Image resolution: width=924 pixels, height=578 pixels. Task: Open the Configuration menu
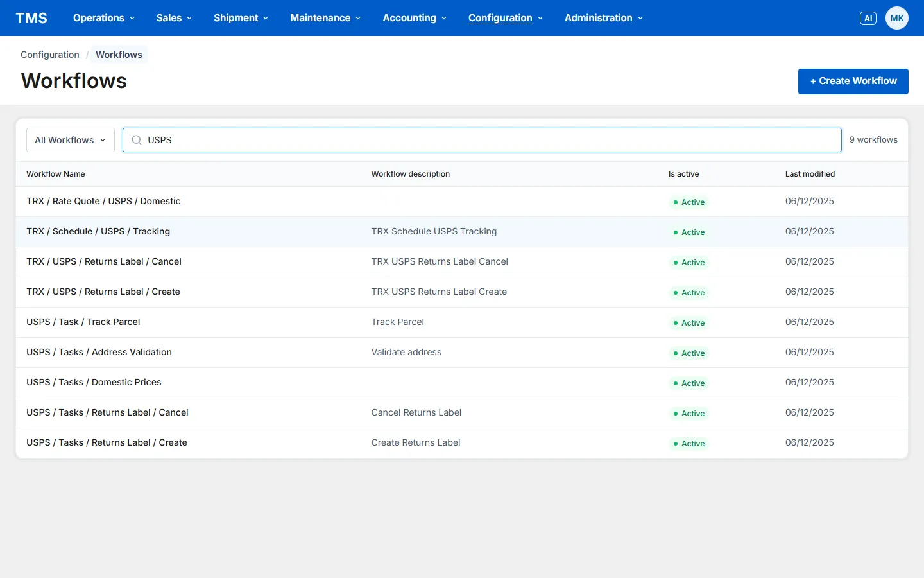point(506,18)
